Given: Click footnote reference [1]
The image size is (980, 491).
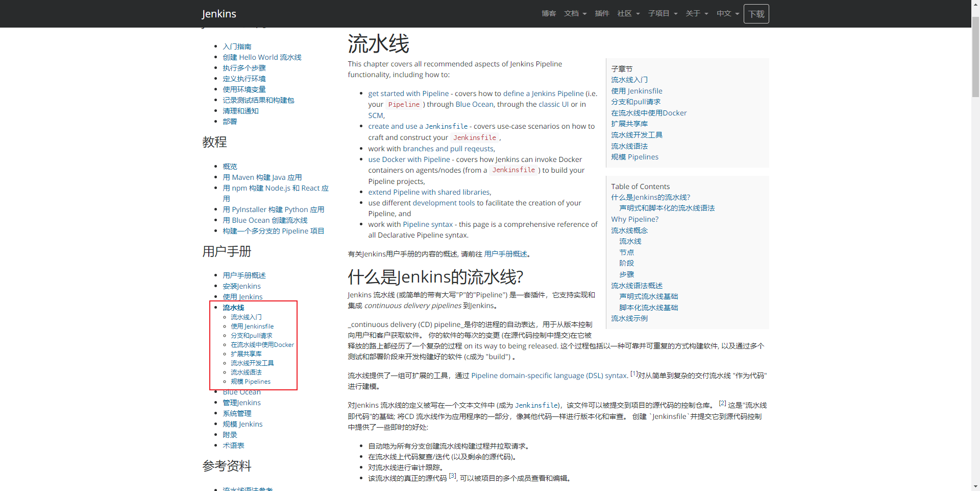Looking at the screenshot, I should (633, 373).
